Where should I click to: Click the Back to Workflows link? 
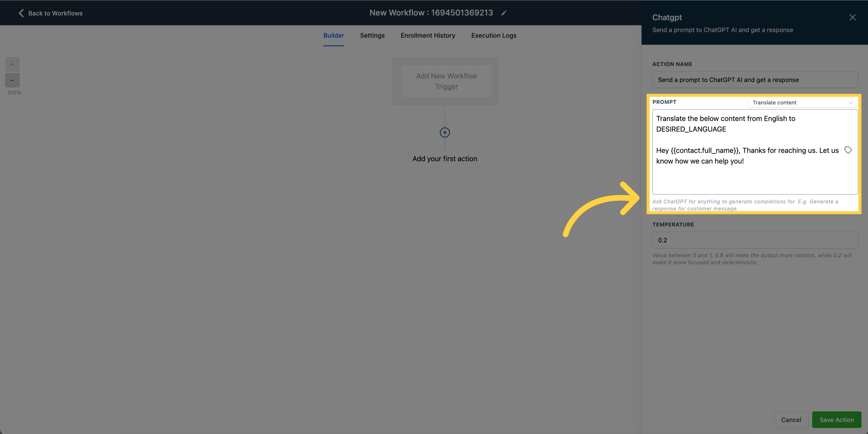[50, 13]
